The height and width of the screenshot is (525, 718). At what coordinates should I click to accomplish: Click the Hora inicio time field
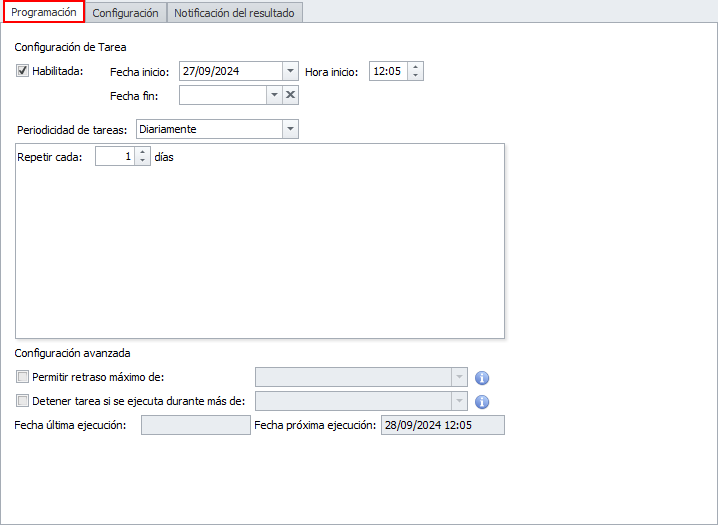coord(388,71)
